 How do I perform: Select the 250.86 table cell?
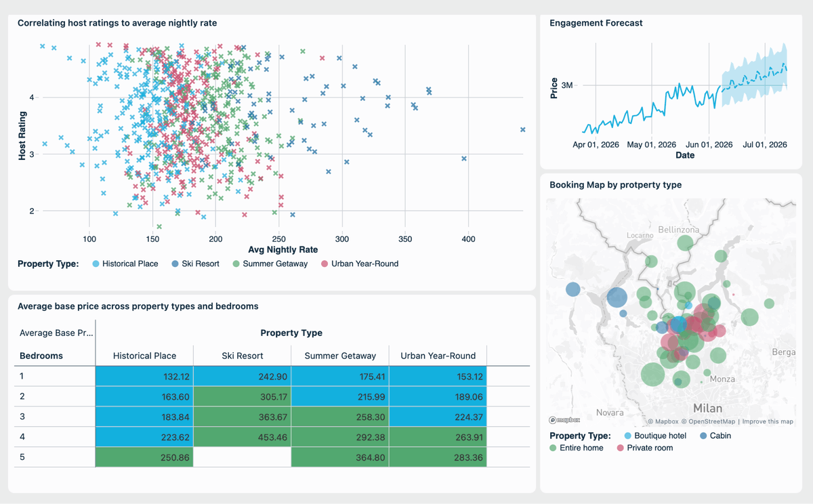coord(144,457)
